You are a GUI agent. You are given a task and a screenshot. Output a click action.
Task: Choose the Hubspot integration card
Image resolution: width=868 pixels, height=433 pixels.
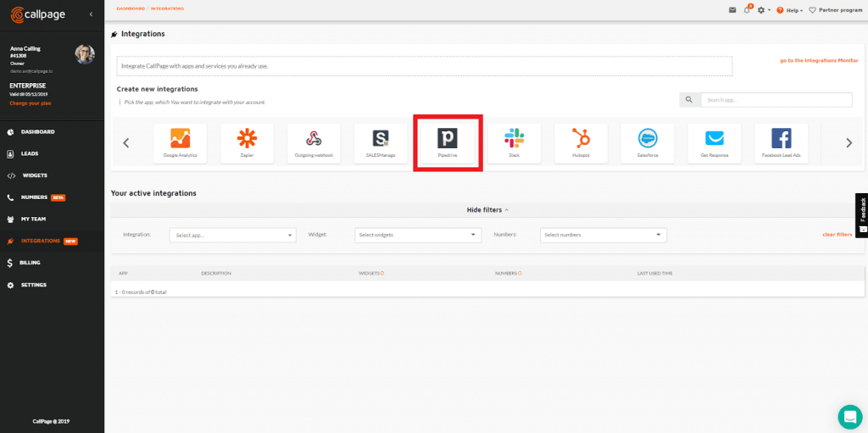click(x=581, y=143)
